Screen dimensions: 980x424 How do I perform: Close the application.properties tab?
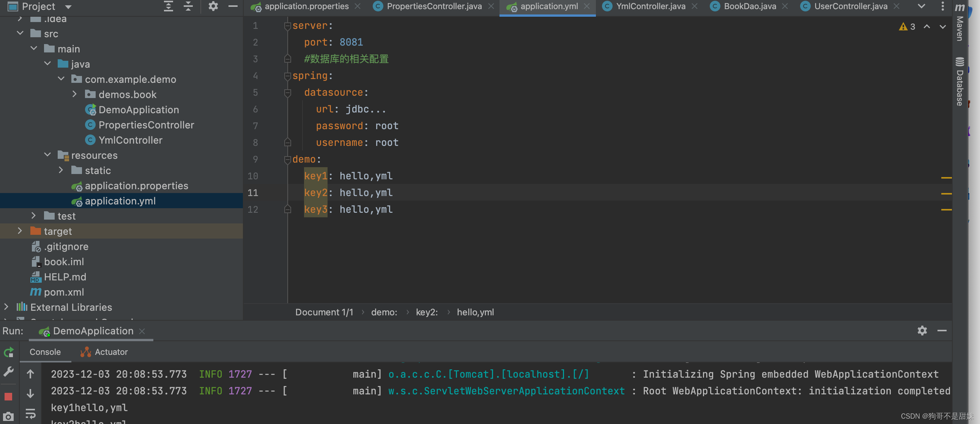[358, 6]
